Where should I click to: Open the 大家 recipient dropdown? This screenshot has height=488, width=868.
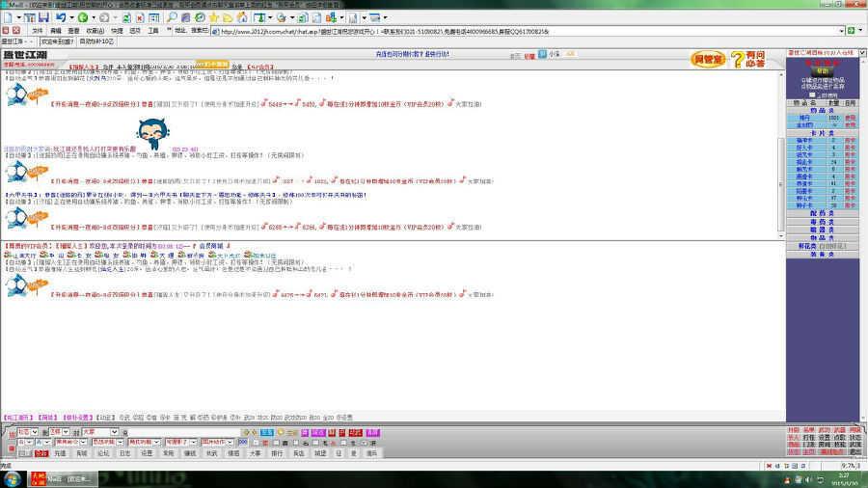coord(99,431)
